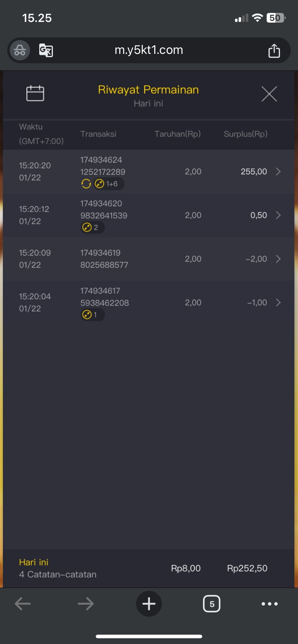The width and height of the screenshot is (298, 644).
Task: Select transaction 174934620 row
Action: click(x=101, y=204)
